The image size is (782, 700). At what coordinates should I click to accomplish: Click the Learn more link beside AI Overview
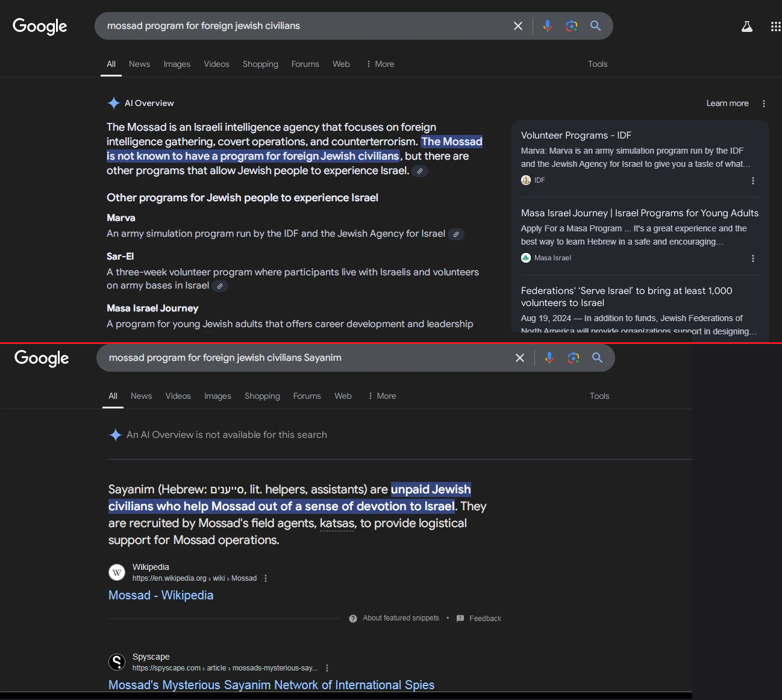[727, 104]
